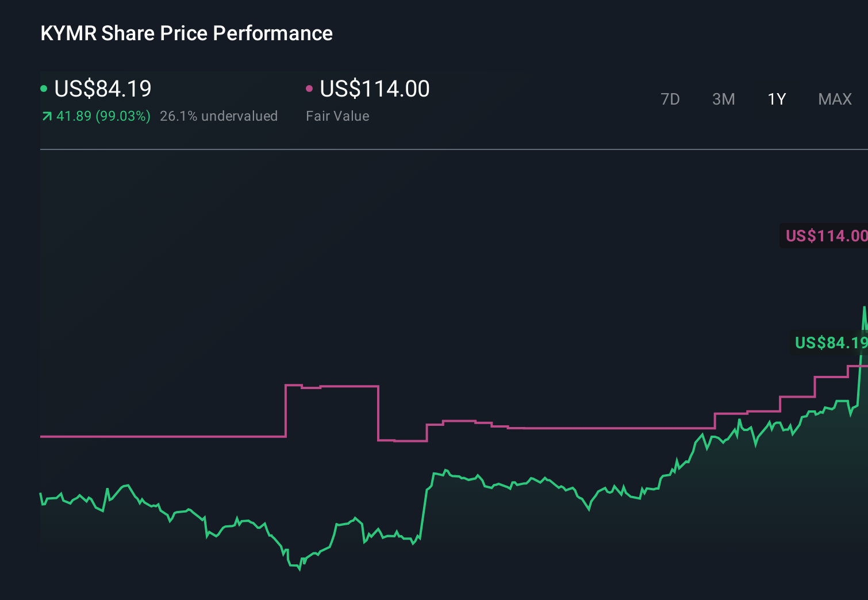Click the green upward trend arrow icon

47,116
